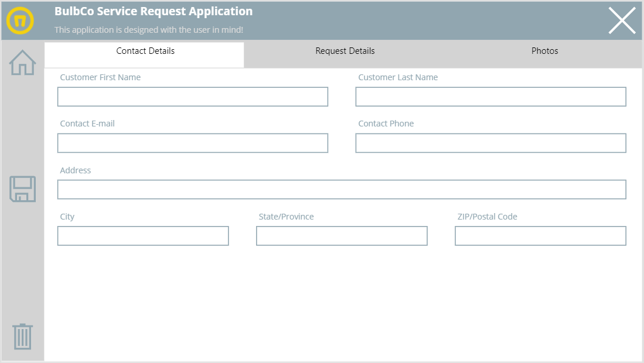
Task: Select the Contact Phone field
Action: point(490,143)
